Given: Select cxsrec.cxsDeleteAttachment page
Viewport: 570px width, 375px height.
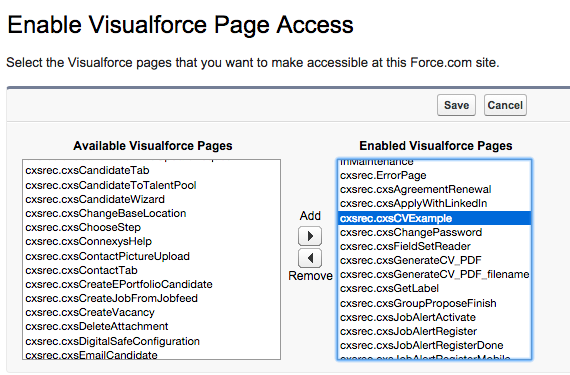Looking at the screenshot, I should click(151, 326).
